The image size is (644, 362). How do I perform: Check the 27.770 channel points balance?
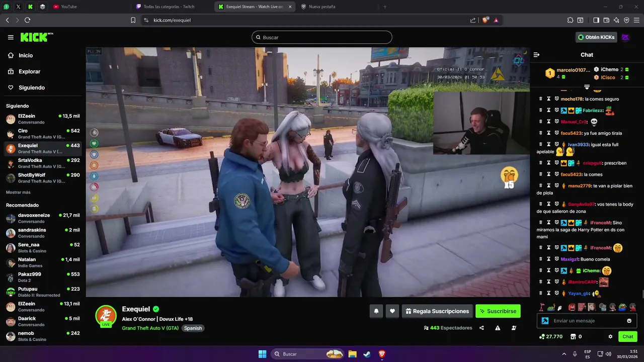550,336
